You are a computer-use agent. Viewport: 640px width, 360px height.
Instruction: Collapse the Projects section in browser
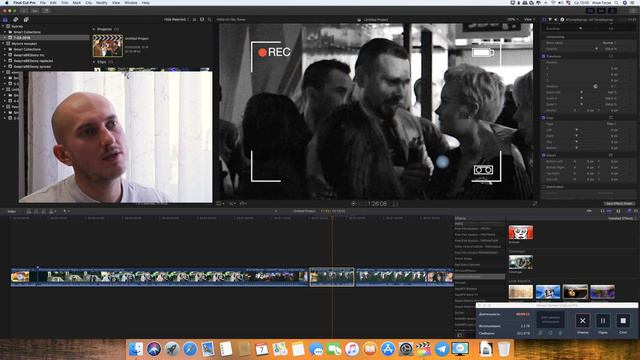click(94, 29)
